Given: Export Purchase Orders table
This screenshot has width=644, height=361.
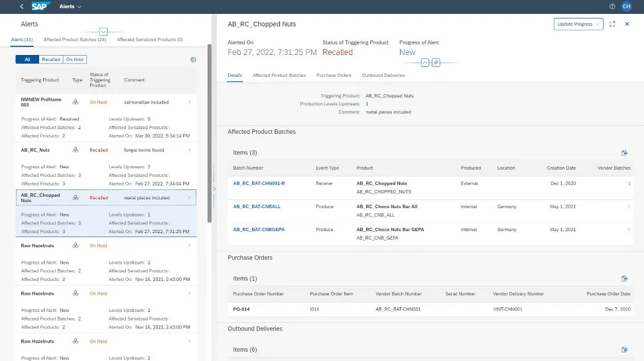Looking at the screenshot, I should click(624, 279).
